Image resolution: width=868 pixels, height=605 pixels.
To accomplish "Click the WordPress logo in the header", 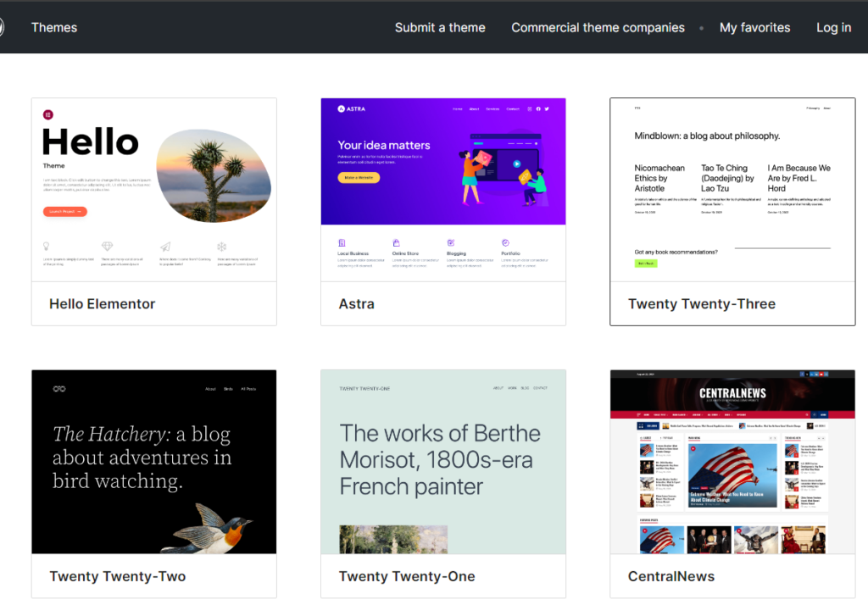I will [x=2, y=27].
